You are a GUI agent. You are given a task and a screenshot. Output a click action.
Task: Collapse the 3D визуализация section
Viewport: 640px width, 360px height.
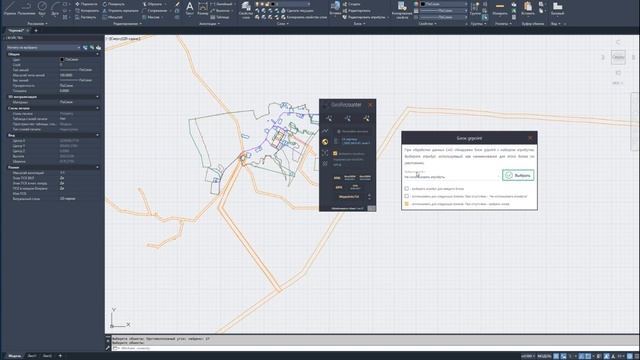[x=97, y=97]
